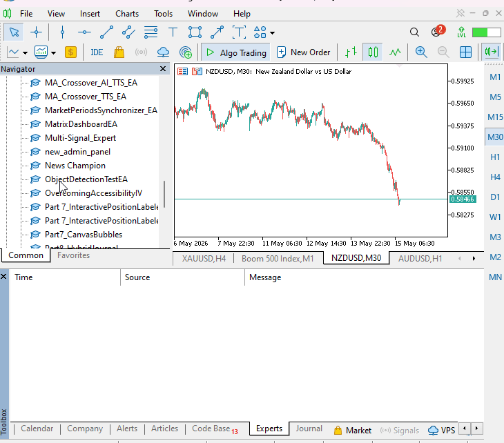Close the Navigator panel

(163, 69)
